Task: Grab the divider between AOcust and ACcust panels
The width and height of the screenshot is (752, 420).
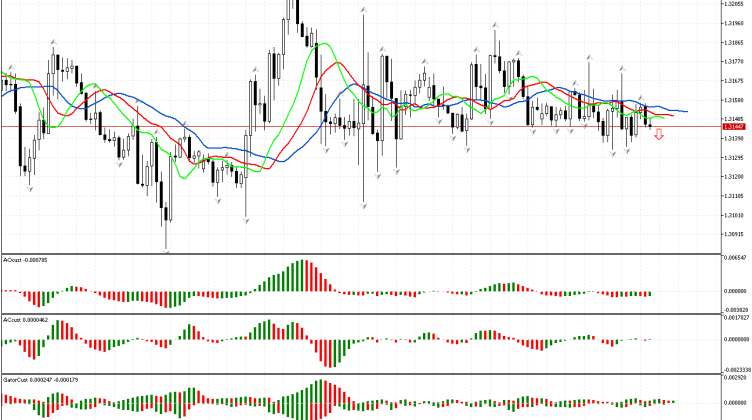Action: (x=360, y=314)
